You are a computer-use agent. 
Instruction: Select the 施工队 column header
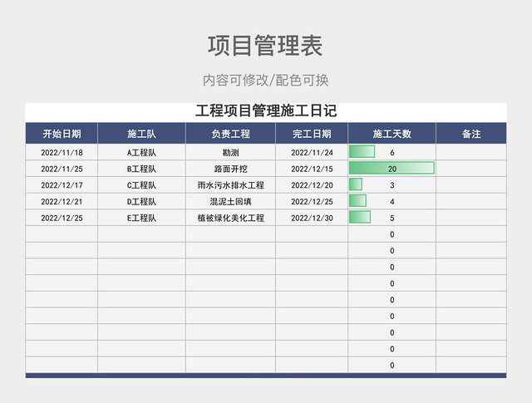point(141,134)
